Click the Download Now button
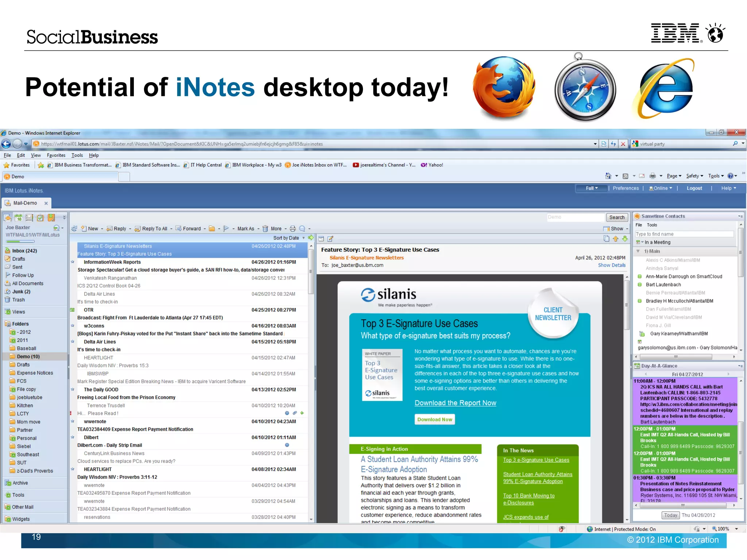The height and width of the screenshot is (560, 747). click(x=434, y=420)
